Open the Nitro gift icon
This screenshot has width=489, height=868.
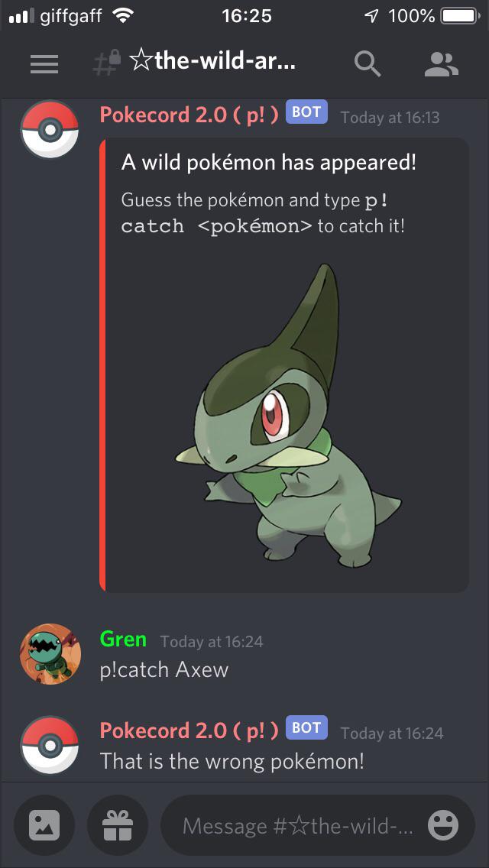(x=118, y=826)
